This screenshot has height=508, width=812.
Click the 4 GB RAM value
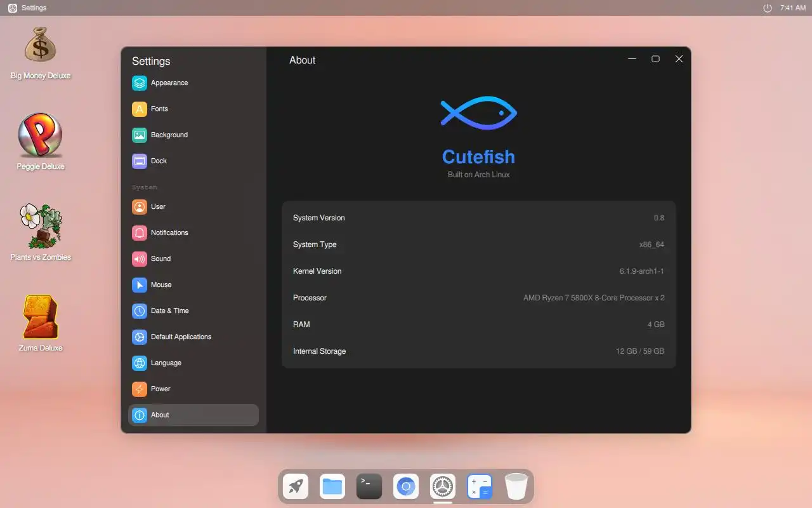point(656,324)
